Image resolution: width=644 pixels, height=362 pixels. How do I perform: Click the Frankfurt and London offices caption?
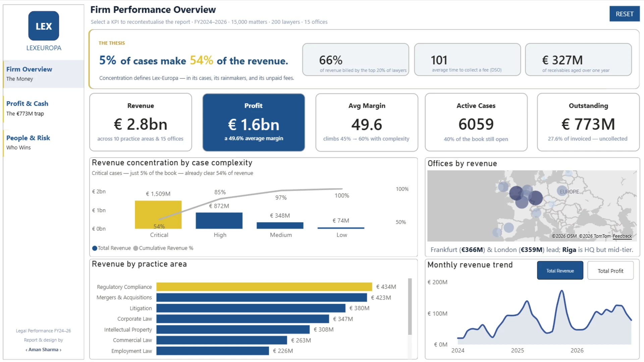coord(532,250)
